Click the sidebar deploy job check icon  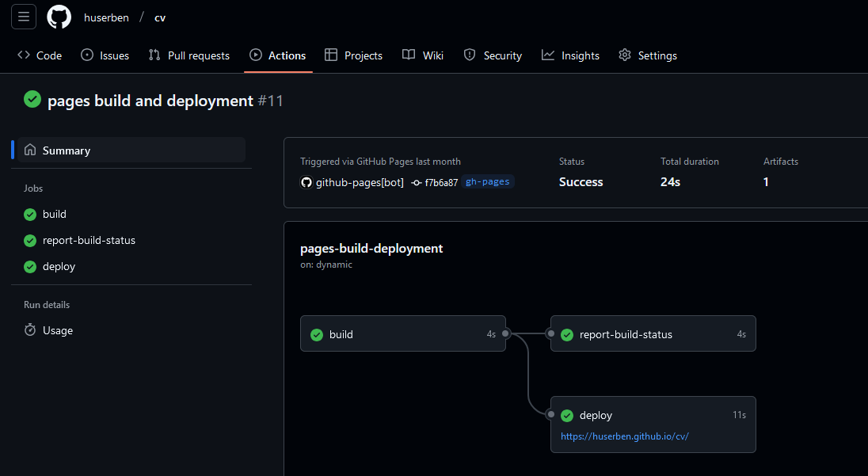coord(30,267)
